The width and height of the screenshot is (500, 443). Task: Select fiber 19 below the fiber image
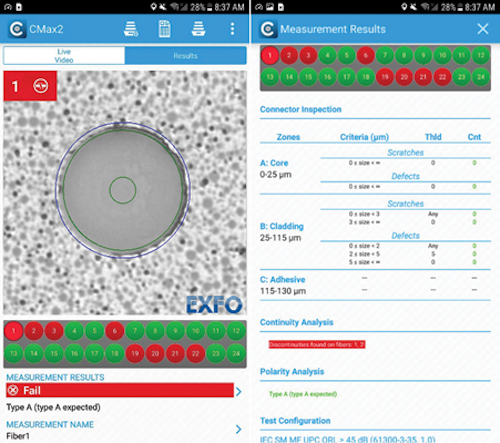click(135, 353)
